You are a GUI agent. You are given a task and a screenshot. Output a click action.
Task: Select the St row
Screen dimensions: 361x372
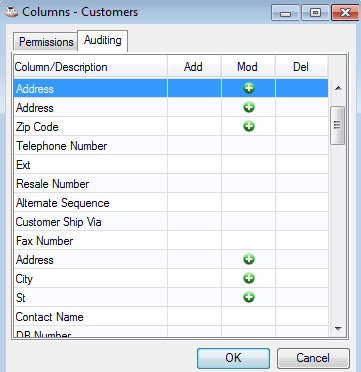coord(171,298)
